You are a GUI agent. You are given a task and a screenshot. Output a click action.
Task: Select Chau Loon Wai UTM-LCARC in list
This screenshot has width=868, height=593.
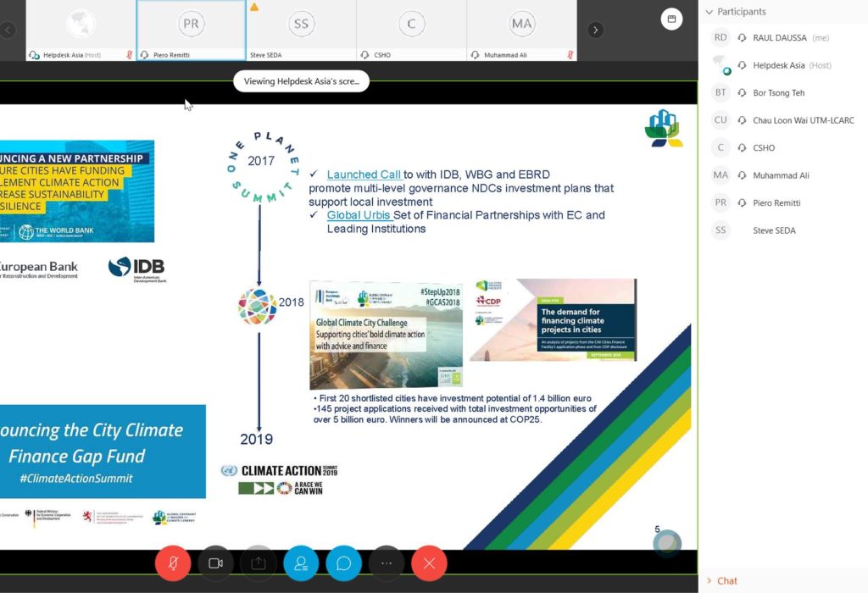pos(803,120)
